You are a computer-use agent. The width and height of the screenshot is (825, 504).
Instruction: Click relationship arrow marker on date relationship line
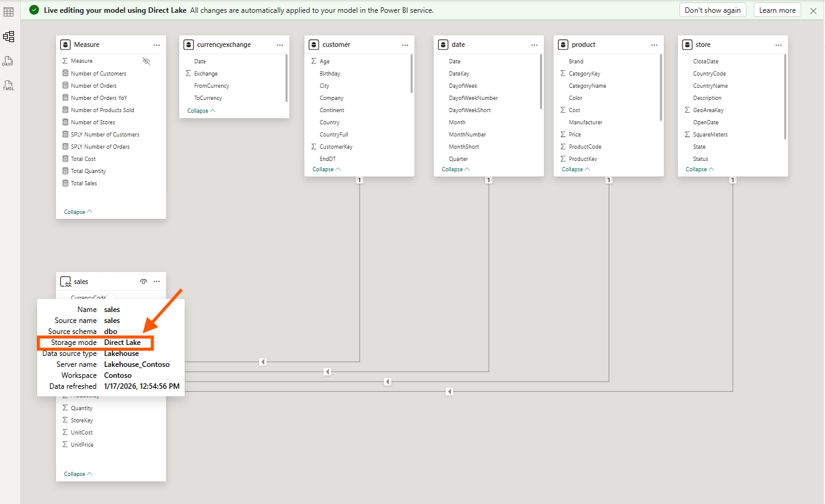pyautogui.click(x=327, y=372)
